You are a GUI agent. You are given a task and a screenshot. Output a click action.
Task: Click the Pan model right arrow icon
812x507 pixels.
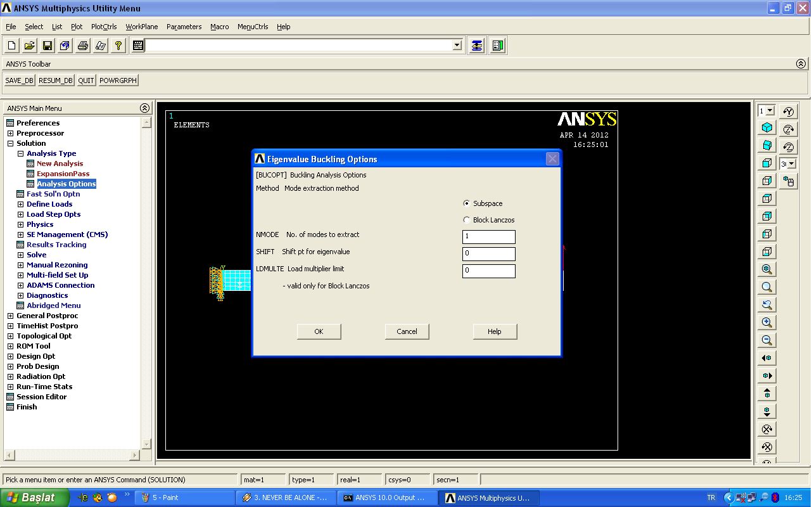[x=767, y=376]
